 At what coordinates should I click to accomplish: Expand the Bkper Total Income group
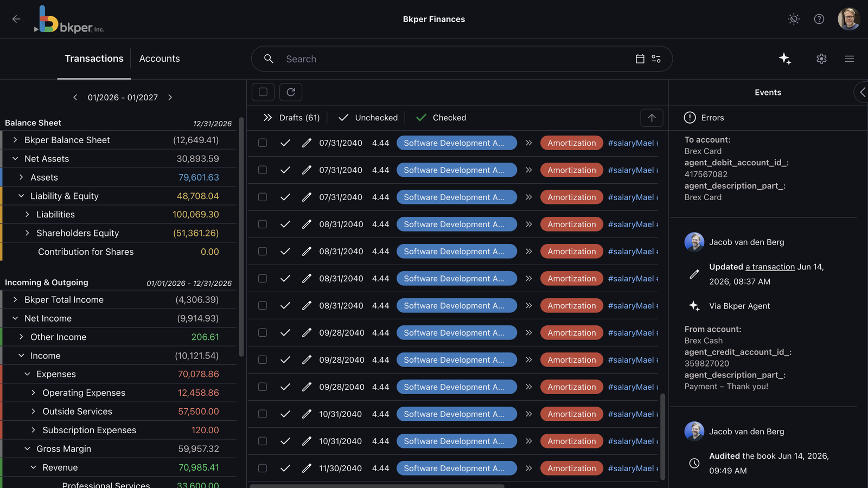click(x=15, y=299)
